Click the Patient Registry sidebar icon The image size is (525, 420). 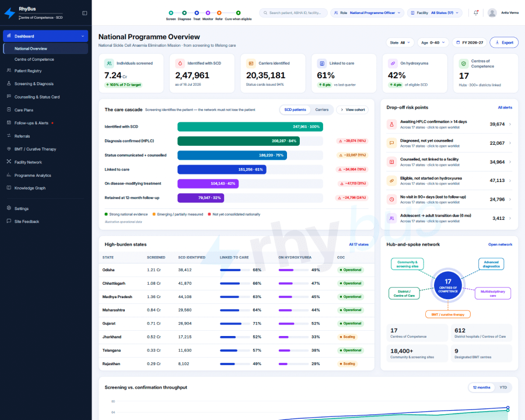[x=9, y=71]
